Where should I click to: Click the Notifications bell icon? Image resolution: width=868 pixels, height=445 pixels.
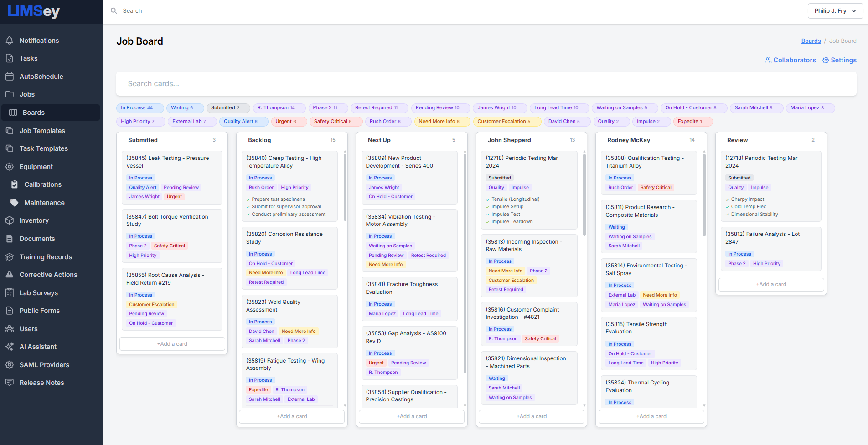coord(10,41)
